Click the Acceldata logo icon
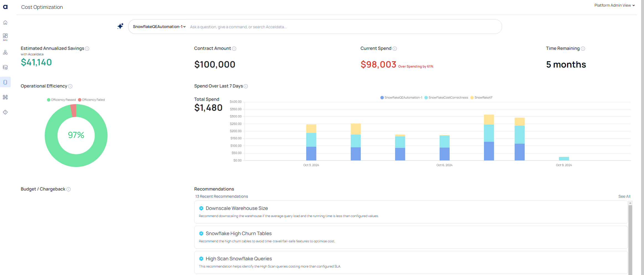 tap(5, 7)
